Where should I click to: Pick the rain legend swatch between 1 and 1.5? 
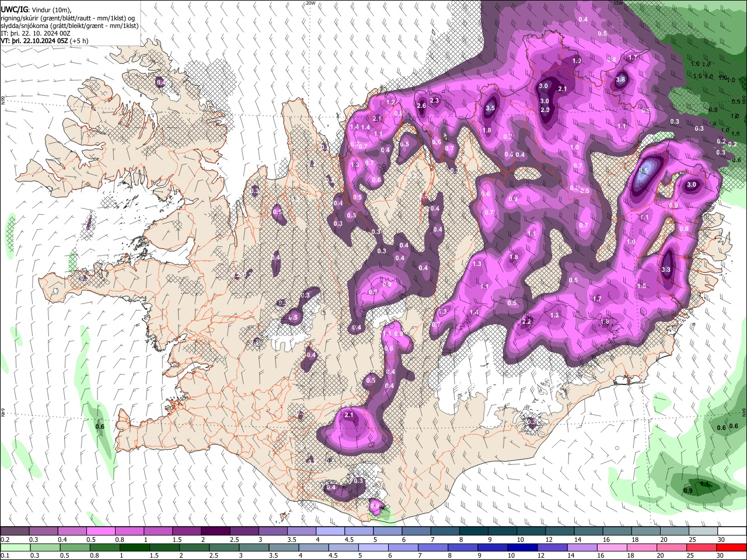[x=134, y=547]
